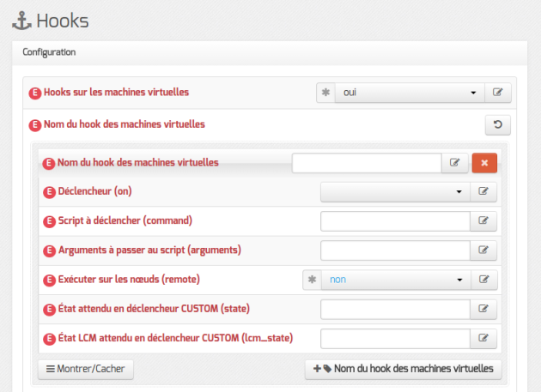Screen dimensions: 541x392
Task: Click the edit icon beside the oui dropdown
Action: click(497, 93)
